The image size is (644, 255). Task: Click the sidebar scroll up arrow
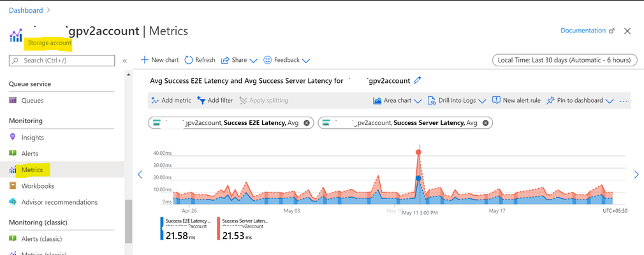pos(129,75)
